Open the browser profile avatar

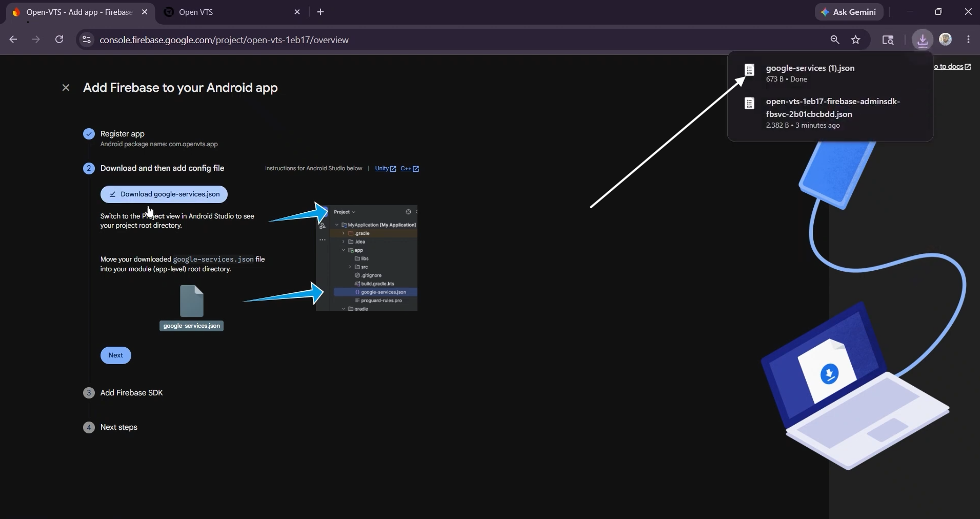[946, 39]
